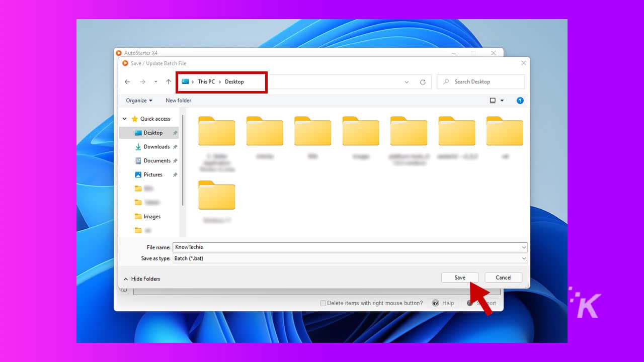Viewport: 644px width, 362px height.
Task: Click Desktop in the address bar breadcrumb
Action: (234, 81)
